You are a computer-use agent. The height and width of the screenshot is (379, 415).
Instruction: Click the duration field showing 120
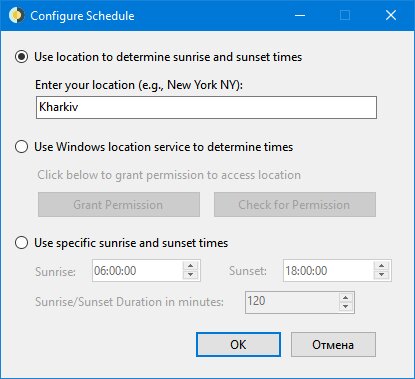coord(292,302)
